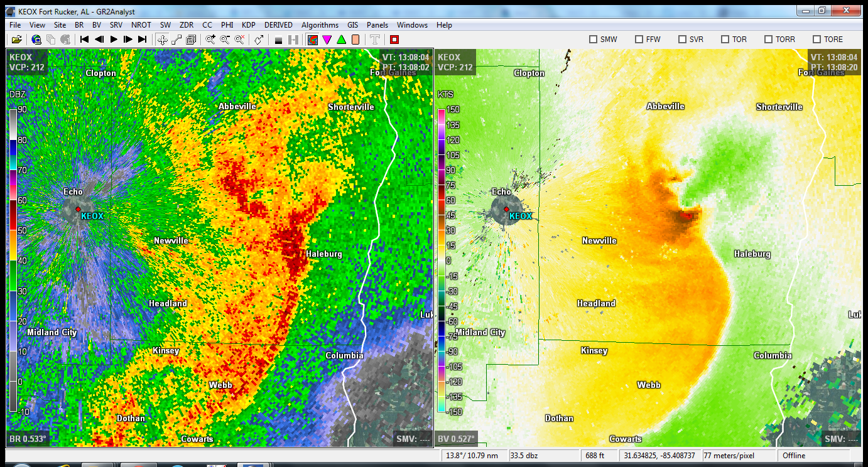Click the globe polling icon in the toolbar
This screenshot has height=467, width=868.
37,40
